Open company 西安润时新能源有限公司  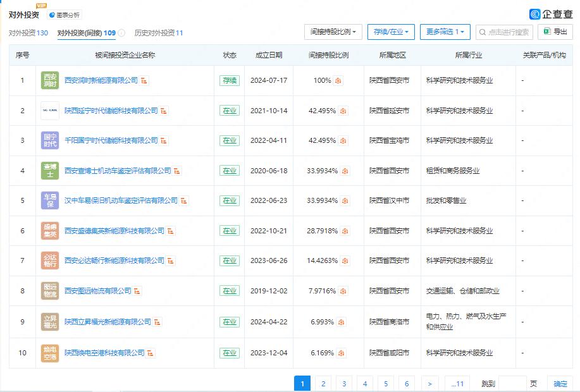click(101, 80)
